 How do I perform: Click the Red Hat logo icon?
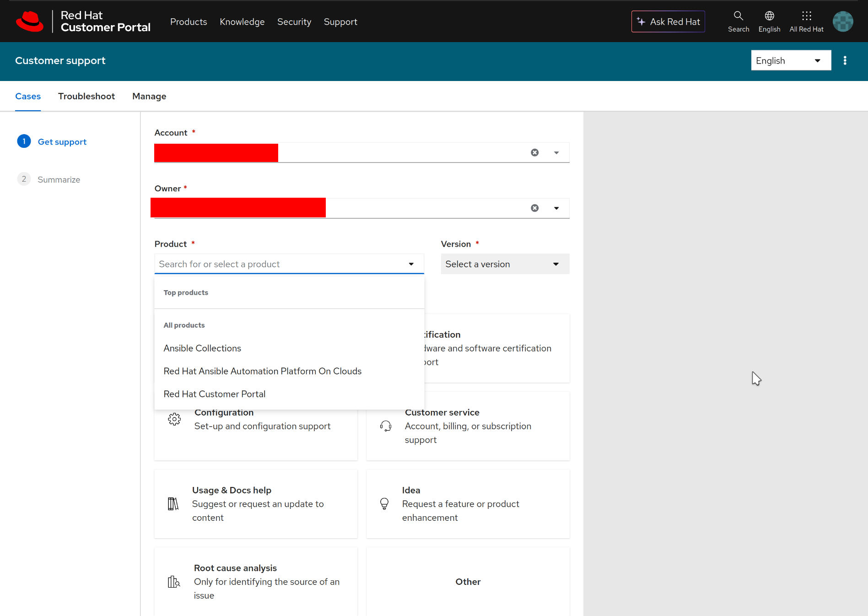pyautogui.click(x=30, y=22)
